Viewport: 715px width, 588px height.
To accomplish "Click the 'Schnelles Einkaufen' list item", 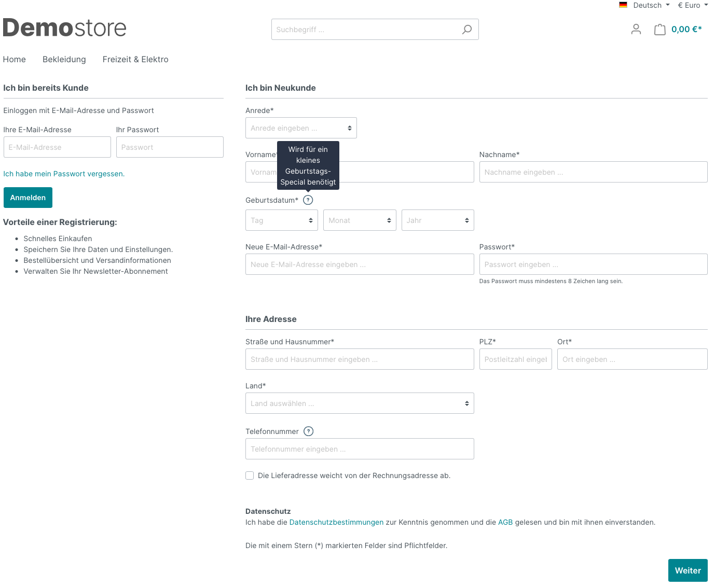I will 58,239.
